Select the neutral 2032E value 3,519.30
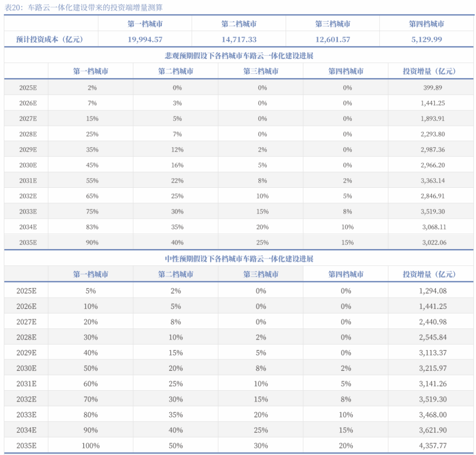The height and width of the screenshot is (455, 476). (433, 399)
